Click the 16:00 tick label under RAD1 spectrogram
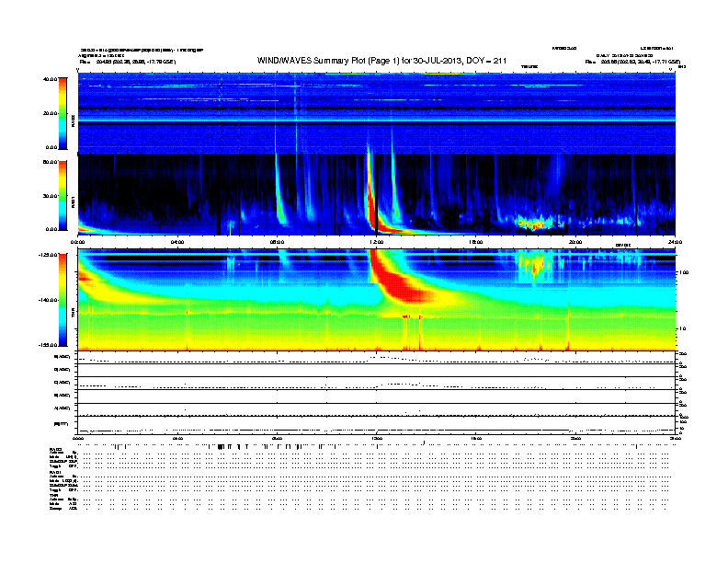 click(476, 242)
